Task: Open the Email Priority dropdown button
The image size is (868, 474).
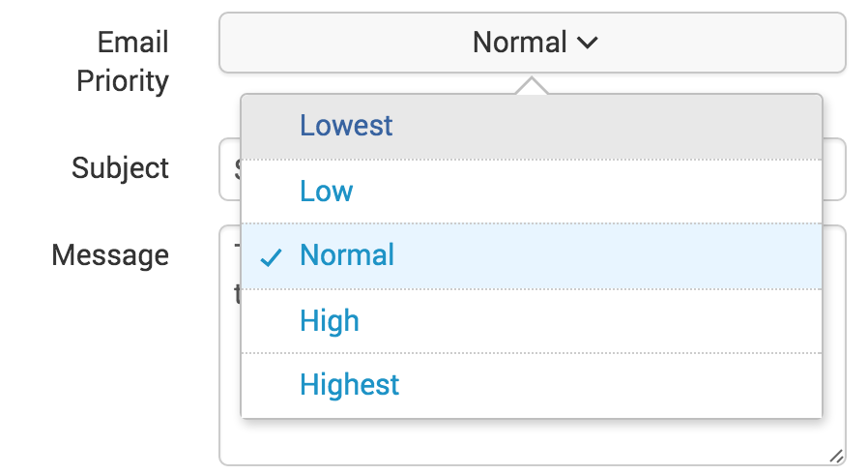Action: (533, 43)
